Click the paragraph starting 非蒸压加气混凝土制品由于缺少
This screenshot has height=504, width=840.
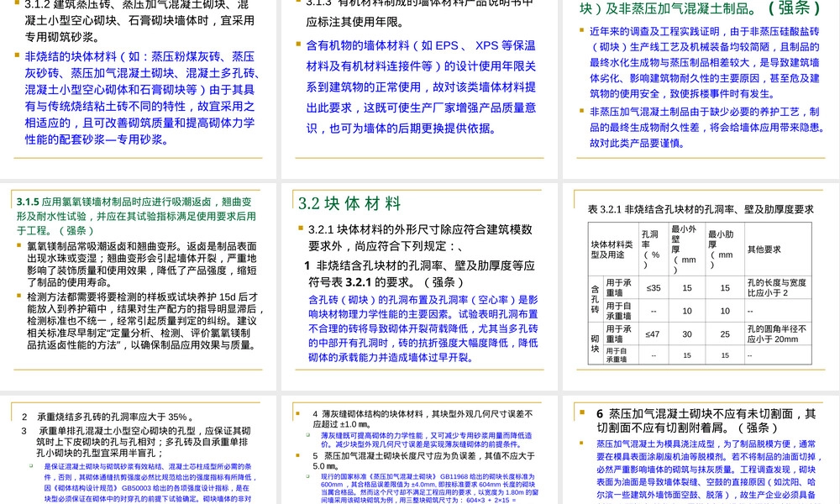click(x=706, y=128)
